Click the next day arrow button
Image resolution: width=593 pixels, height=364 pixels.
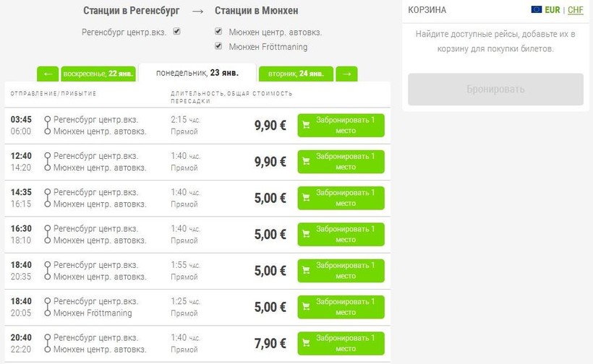pos(346,74)
